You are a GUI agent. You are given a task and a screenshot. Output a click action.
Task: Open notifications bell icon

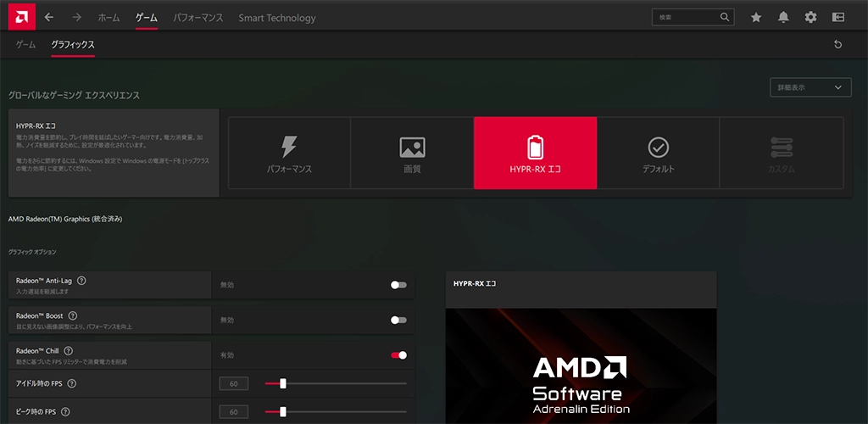(783, 17)
